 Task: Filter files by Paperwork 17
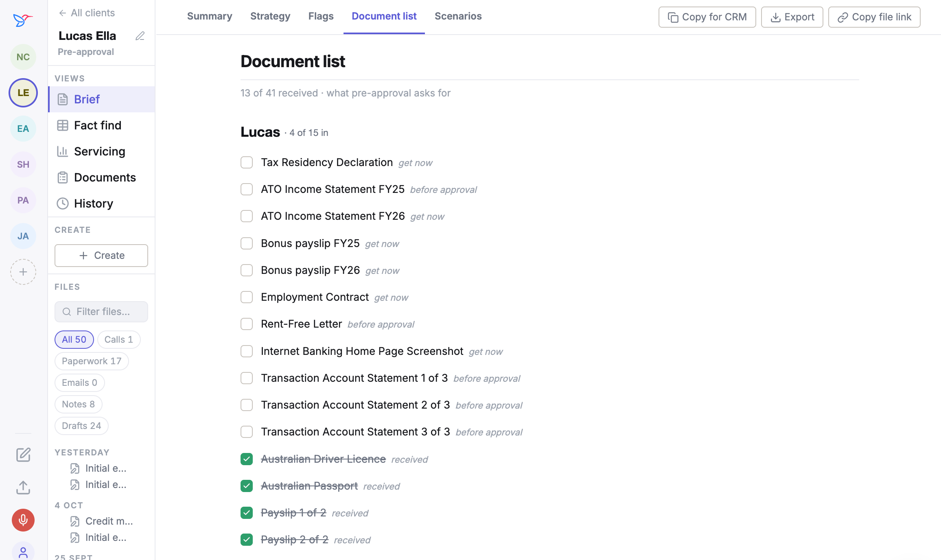coord(92,361)
